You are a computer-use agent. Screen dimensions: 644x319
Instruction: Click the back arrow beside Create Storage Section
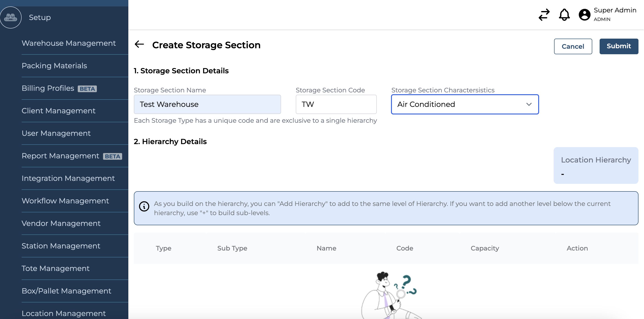point(139,44)
